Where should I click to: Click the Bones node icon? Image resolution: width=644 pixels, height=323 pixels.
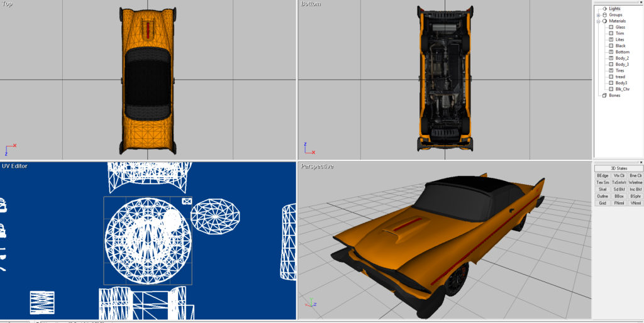604,96
